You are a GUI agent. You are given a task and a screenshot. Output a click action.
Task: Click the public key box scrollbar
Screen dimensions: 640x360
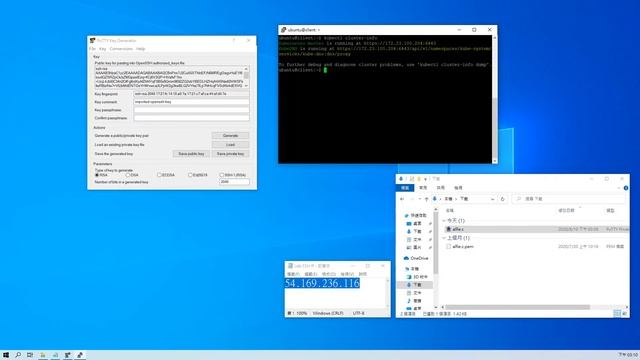246,77
